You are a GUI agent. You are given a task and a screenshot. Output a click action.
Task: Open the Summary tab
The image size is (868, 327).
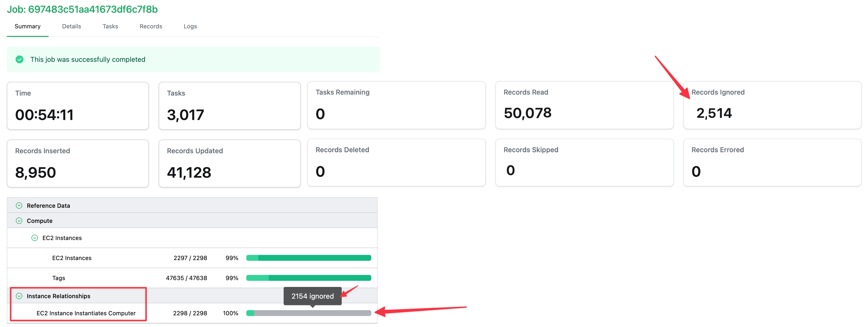pos(27,26)
